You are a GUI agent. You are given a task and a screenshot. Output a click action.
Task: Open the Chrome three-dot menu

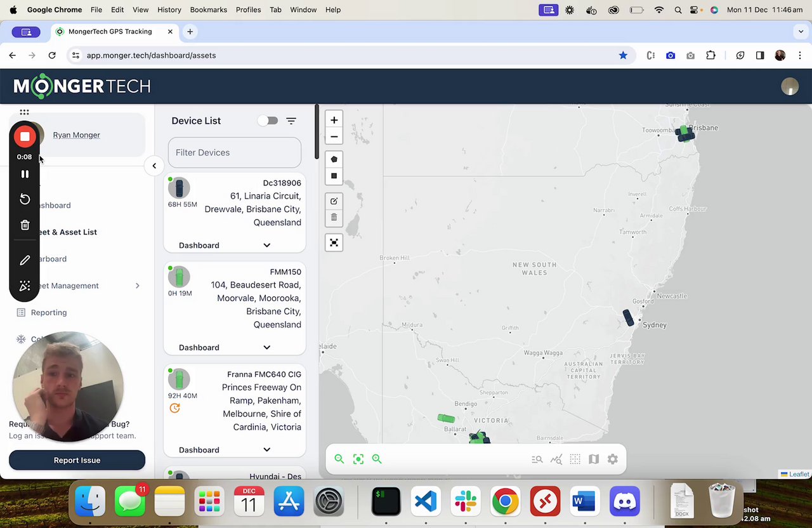click(x=800, y=55)
